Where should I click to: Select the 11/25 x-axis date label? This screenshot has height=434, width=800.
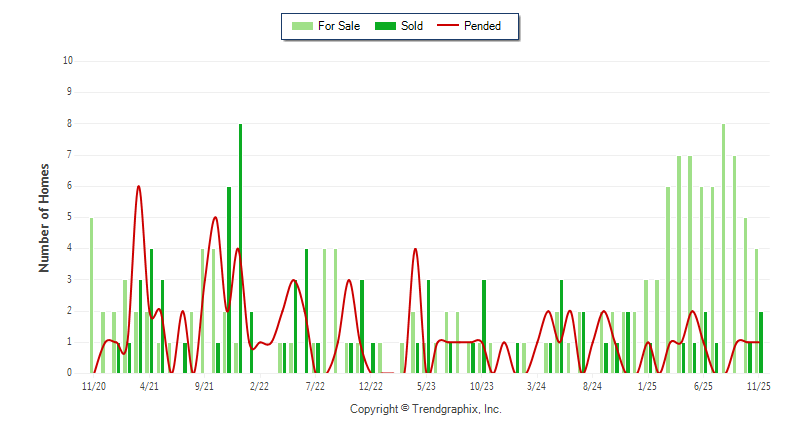757,385
